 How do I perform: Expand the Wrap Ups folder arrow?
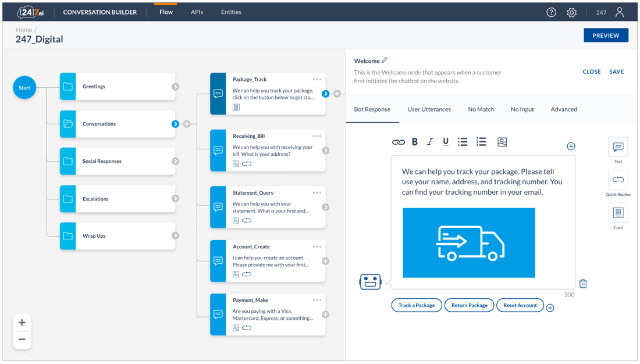point(175,235)
